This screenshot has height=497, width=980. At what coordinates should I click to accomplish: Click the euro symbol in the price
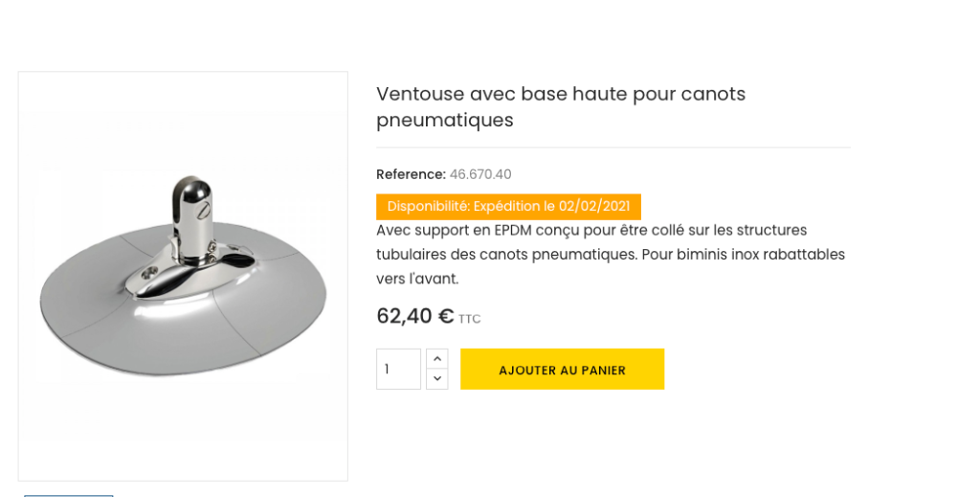click(x=446, y=316)
